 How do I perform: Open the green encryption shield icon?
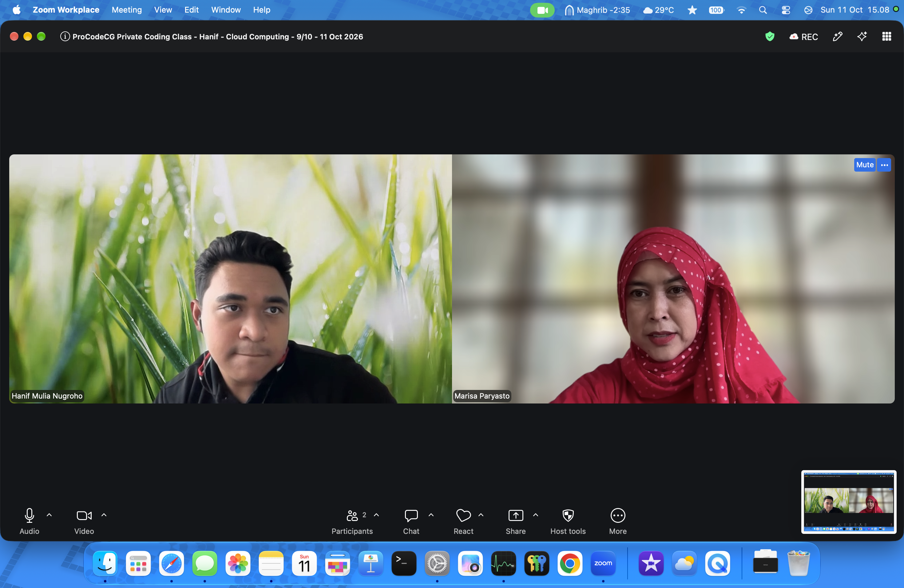coord(770,37)
